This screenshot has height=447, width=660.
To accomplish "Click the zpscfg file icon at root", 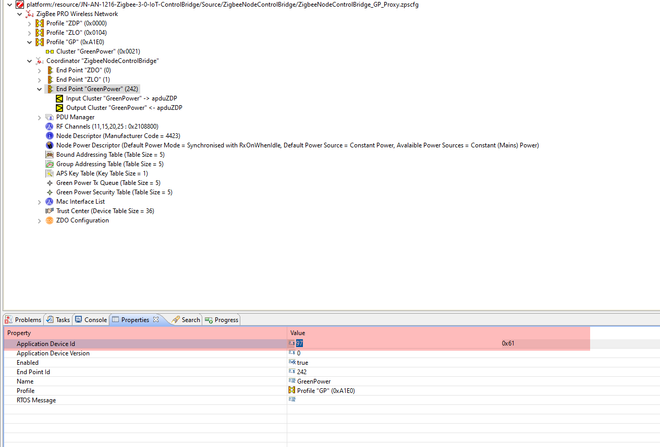I will tap(19, 5).
